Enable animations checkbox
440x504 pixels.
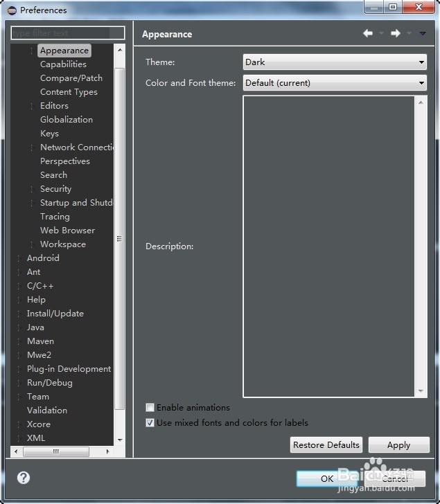click(x=150, y=408)
